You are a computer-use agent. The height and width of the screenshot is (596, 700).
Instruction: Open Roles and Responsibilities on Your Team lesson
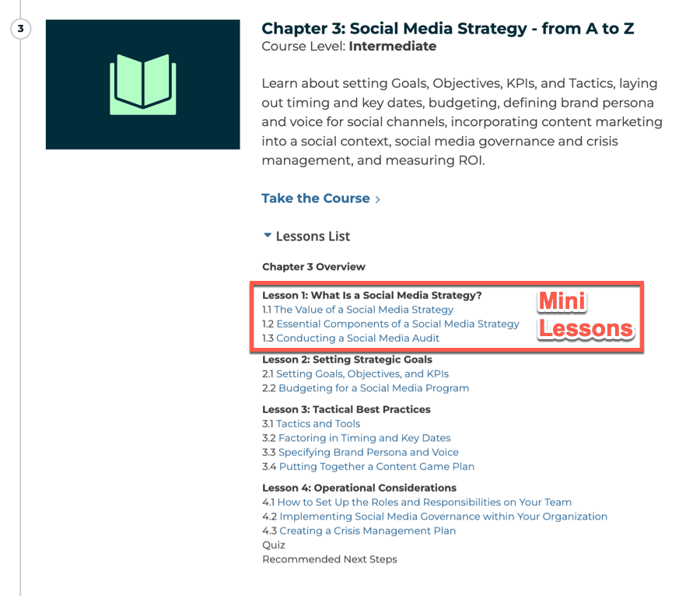[x=424, y=503]
